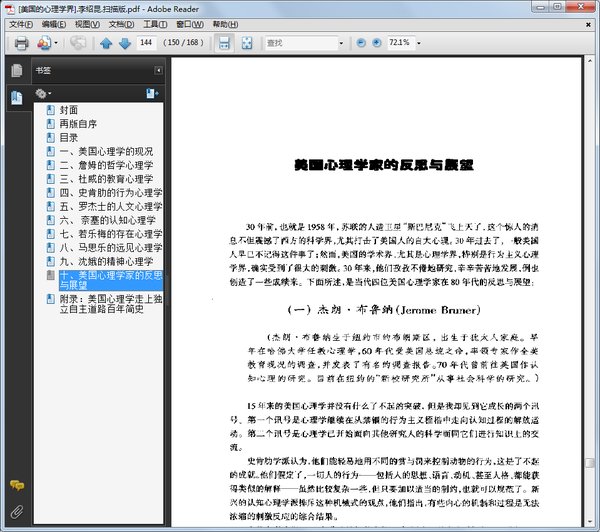Show the page thumbnails panel icon

pyautogui.click(x=16, y=70)
